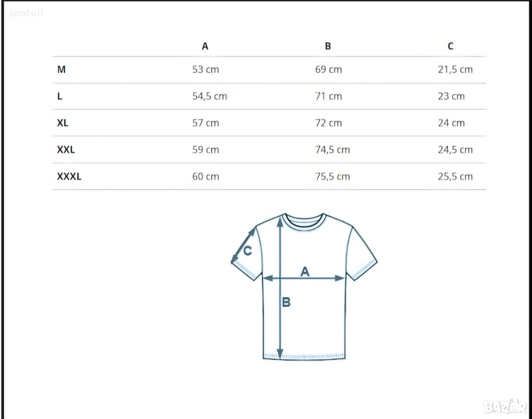The width and height of the screenshot is (532, 419).
Task: Click the 75,5 cm cell
Action: click(x=333, y=177)
